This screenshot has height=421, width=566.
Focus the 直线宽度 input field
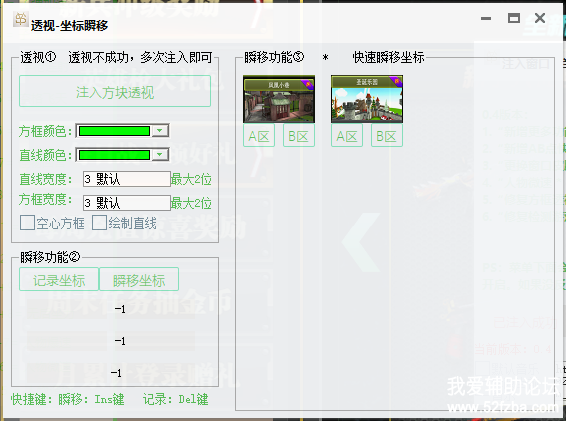(x=127, y=179)
